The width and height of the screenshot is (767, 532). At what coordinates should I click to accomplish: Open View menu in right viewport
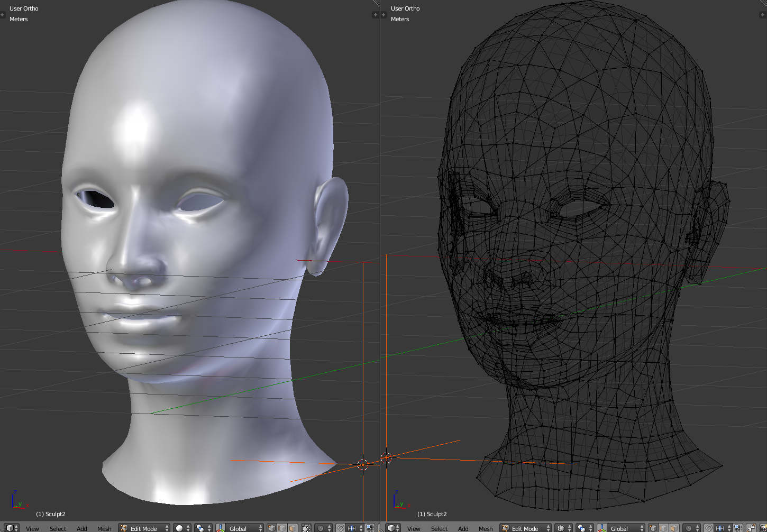coord(414,528)
